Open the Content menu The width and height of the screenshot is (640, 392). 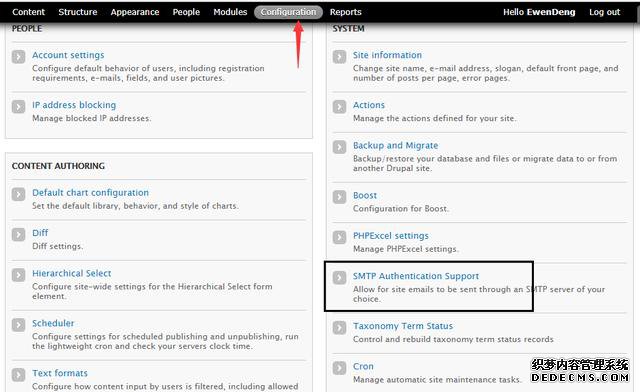pyautogui.click(x=28, y=12)
